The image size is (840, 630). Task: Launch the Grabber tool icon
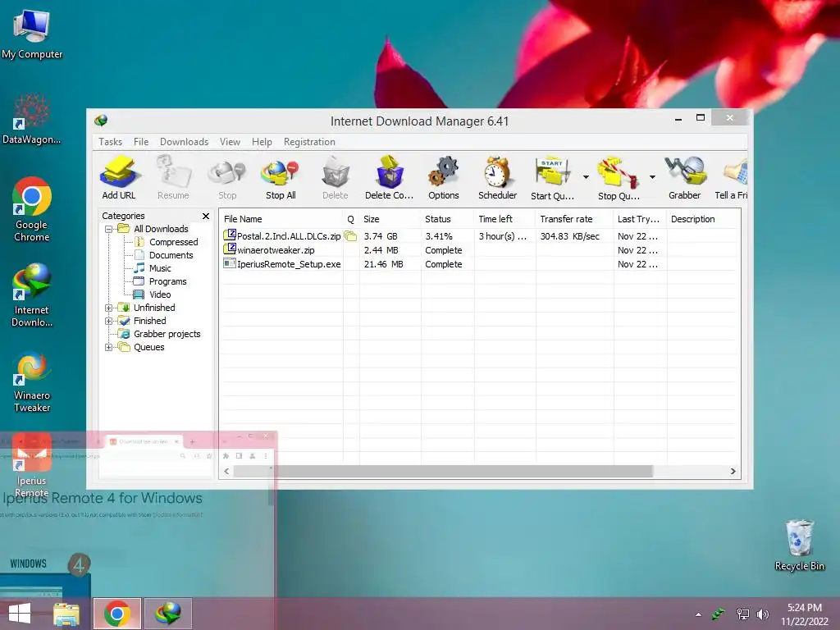(x=685, y=178)
